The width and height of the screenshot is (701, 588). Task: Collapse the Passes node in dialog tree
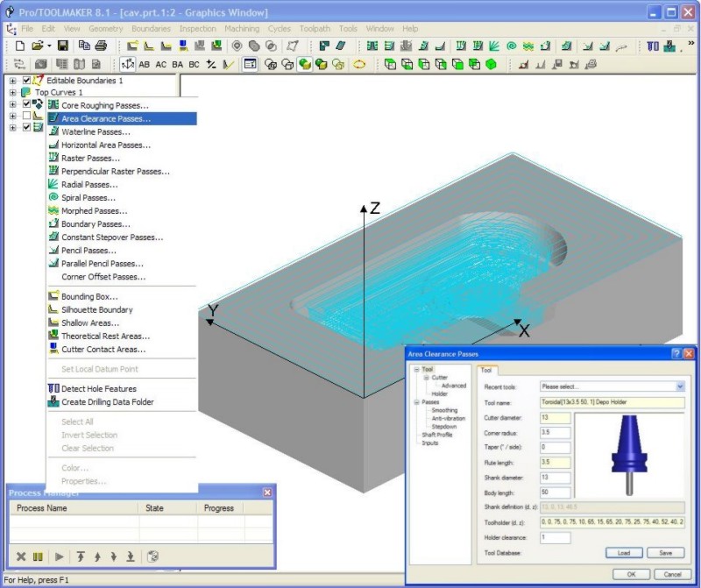point(417,402)
